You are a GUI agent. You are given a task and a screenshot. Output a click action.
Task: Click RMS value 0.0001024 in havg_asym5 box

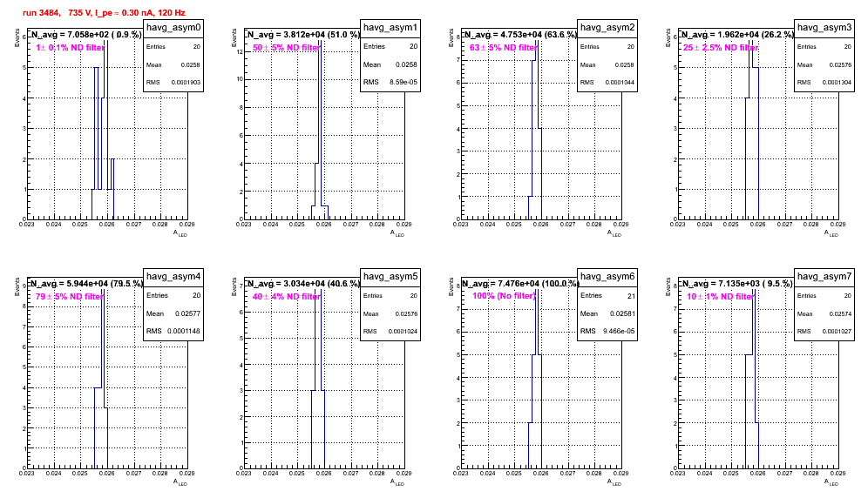coord(403,332)
